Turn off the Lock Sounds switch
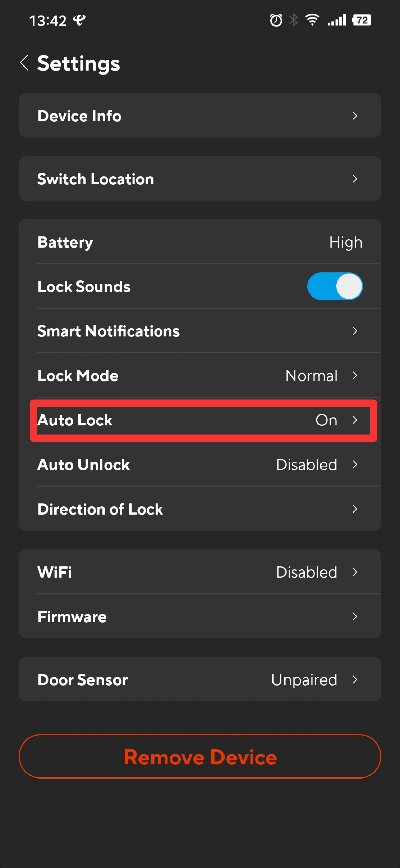 [x=335, y=286]
